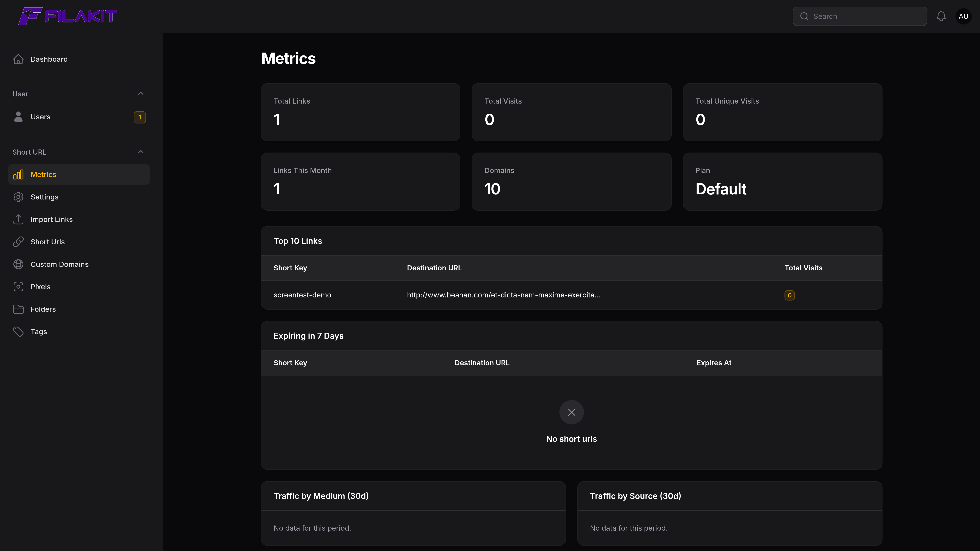Select Metrics in the sidebar

click(x=79, y=174)
